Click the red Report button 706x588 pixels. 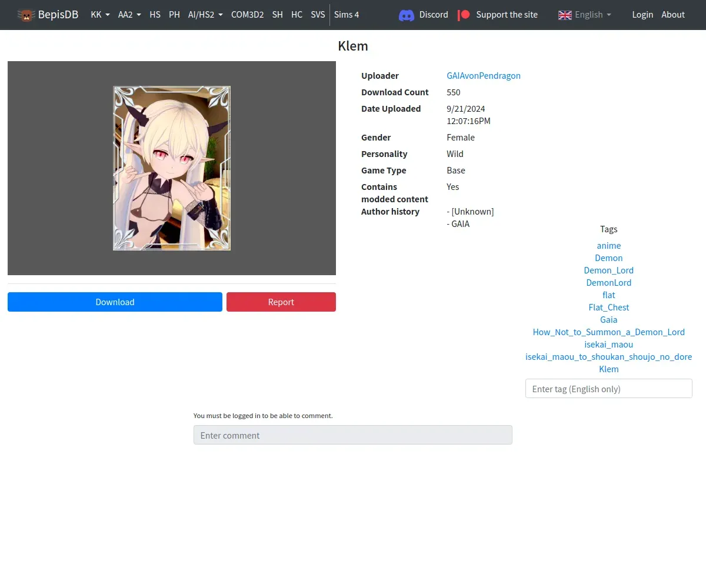click(281, 302)
